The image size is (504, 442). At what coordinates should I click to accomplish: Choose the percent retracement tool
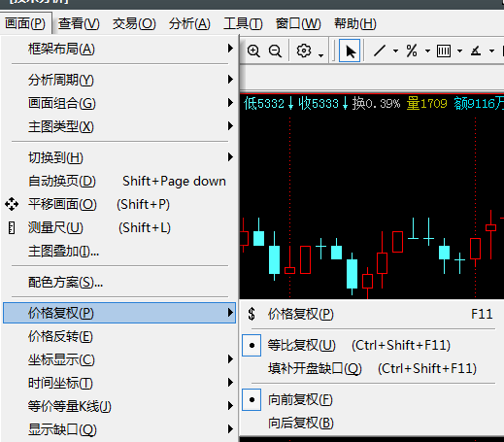tap(412, 51)
